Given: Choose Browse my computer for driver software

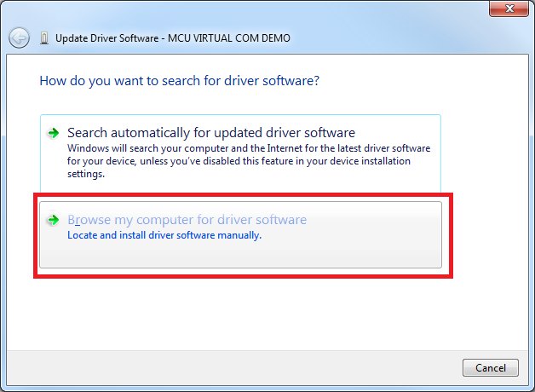Looking at the screenshot, I should [240, 234].
